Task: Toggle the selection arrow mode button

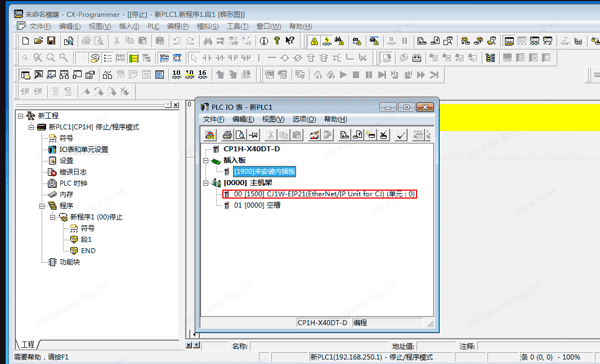Action: tap(194, 57)
